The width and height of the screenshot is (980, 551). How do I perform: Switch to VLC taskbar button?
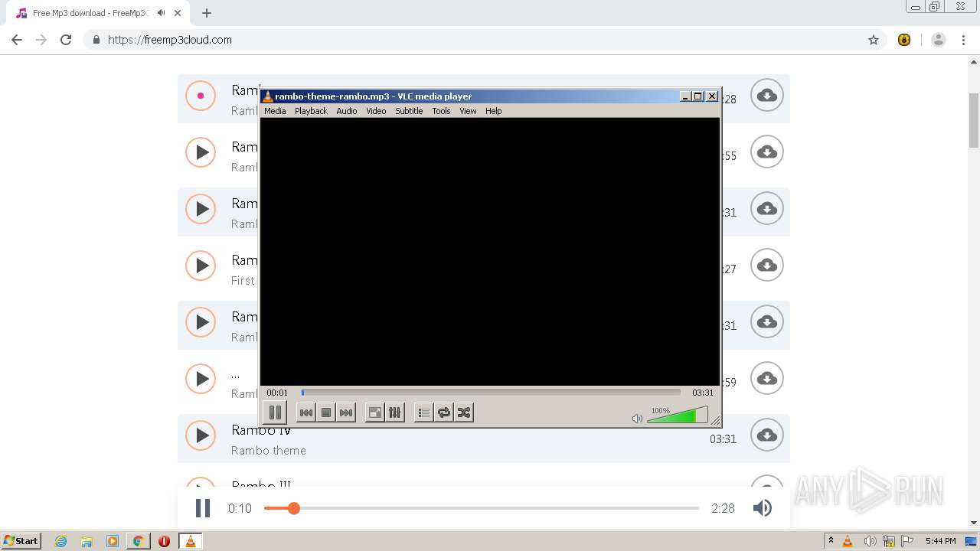point(191,541)
